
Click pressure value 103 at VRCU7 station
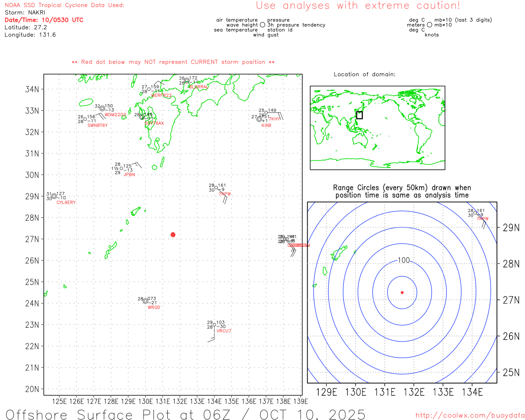pyautogui.click(x=221, y=322)
